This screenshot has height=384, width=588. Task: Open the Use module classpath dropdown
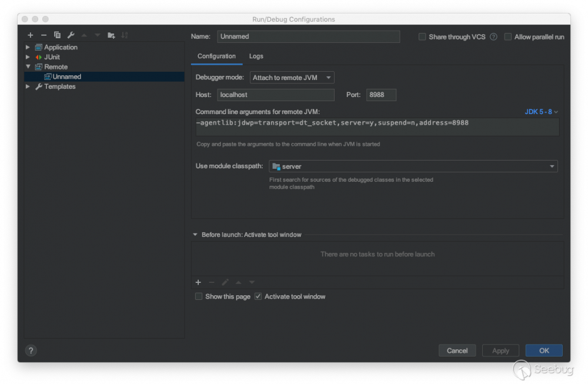tap(552, 166)
